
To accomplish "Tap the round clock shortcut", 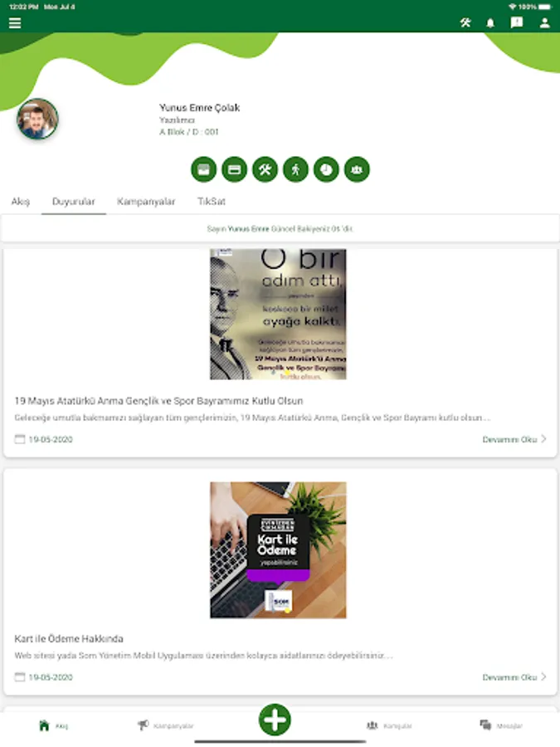I will click(326, 169).
